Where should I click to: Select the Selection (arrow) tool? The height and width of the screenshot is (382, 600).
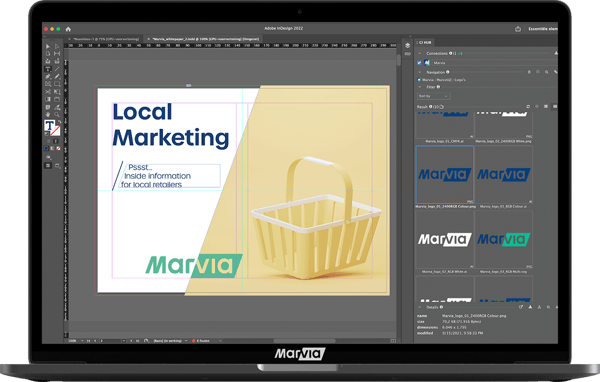[x=48, y=46]
